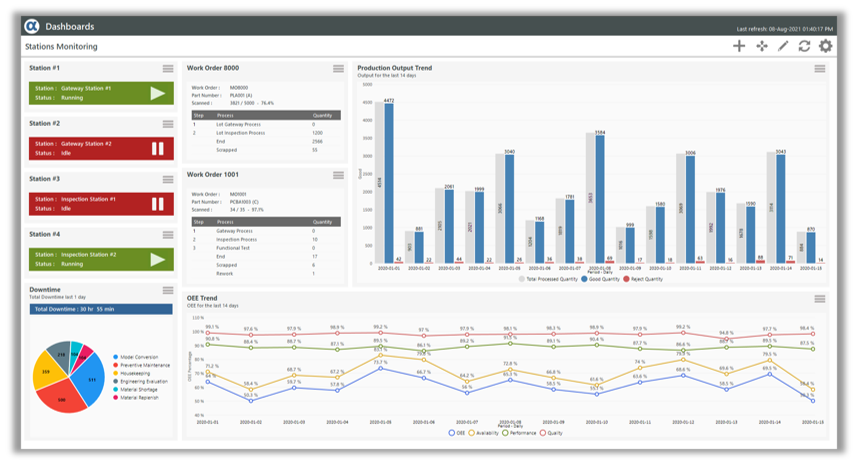The image size is (858, 464).
Task: Open Production Output Trend panel menu
Action: click(820, 69)
